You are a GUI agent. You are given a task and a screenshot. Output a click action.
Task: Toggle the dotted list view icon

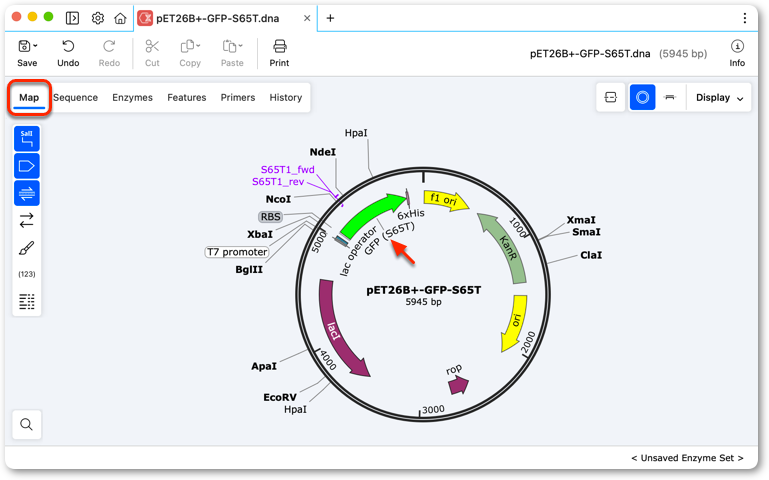[27, 302]
